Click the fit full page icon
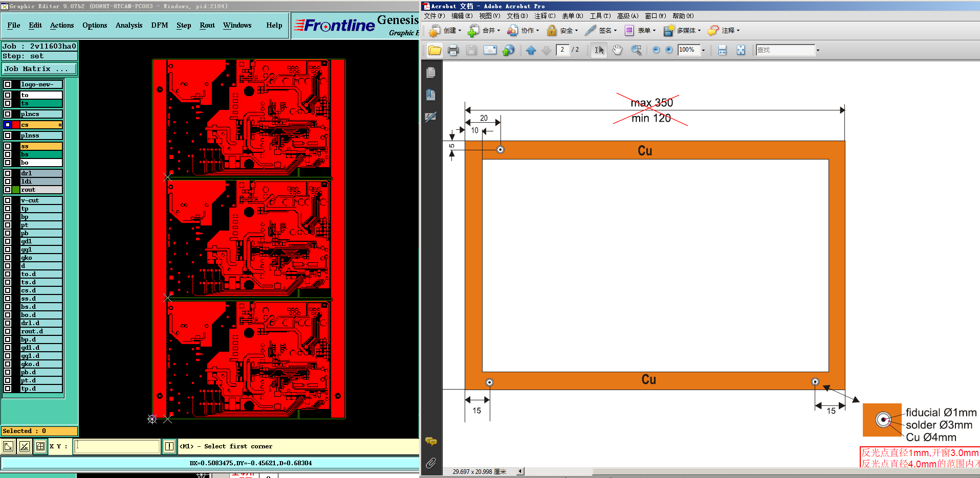 click(741, 50)
